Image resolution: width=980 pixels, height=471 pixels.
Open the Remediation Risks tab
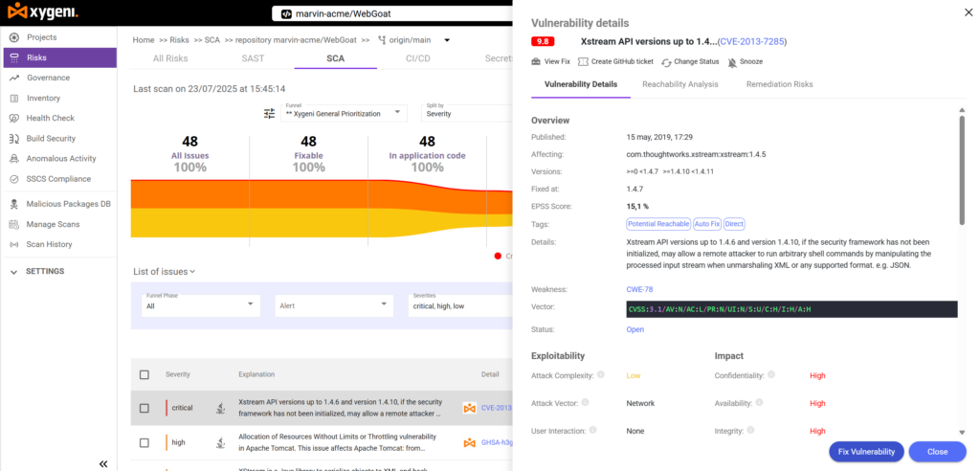(779, 84)
